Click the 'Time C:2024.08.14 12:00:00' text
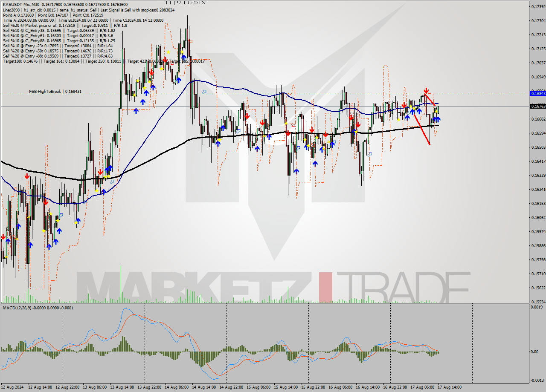This screenshot has width=546, height=392. pyautogui.click(x=137, y=20)
